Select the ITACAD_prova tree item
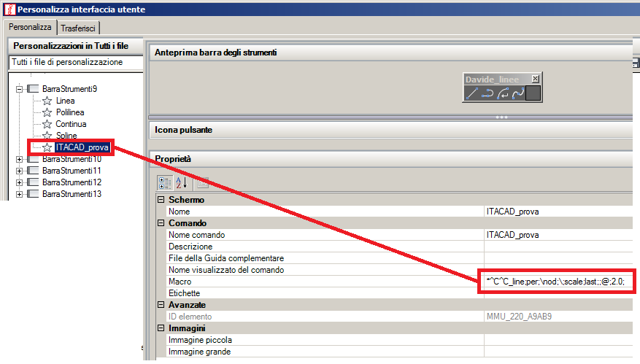 pyautogui.click(x=82, y=147)
